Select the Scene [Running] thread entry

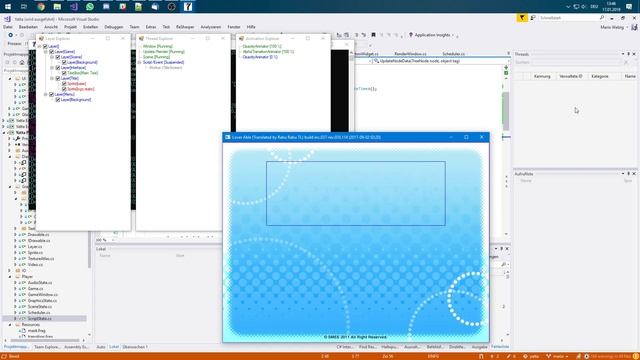156,57
